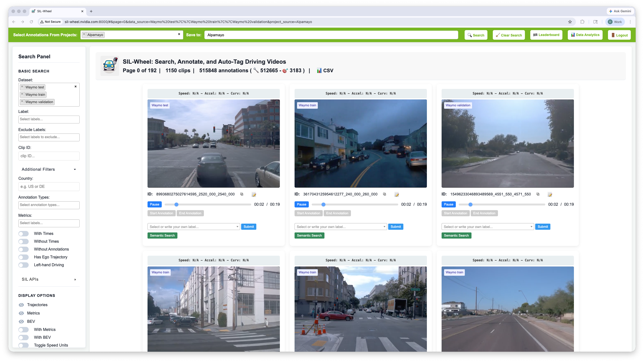
Task: Remove the Waymo test dataset tag
Action: coord(22,87)
